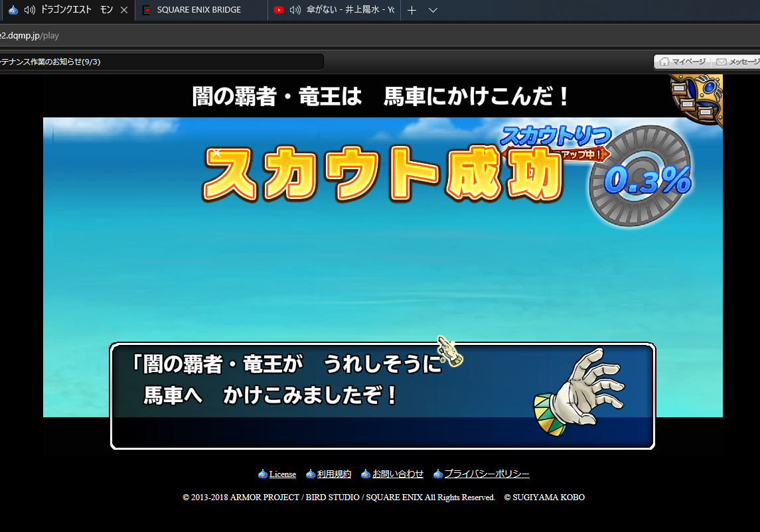Click the slime icon beside License
The width and height of the screenshot is (760, 532).
pos(262,474)
